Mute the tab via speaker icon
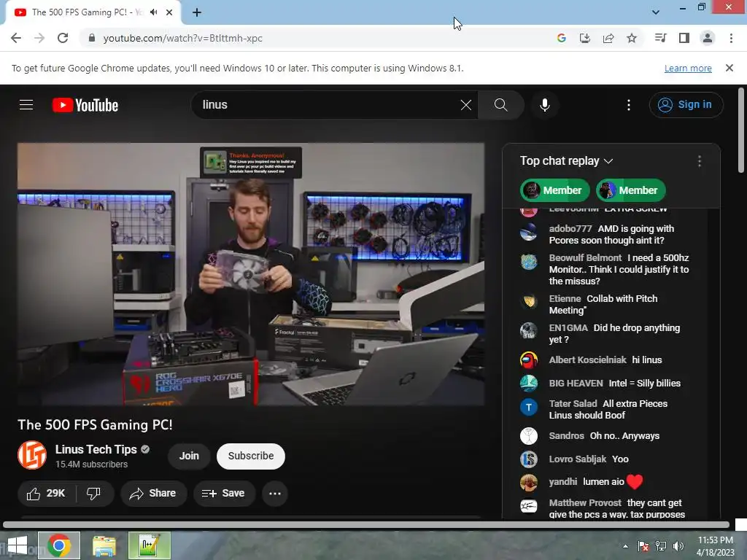The image size is (747, 560). pyautogui.click(x=153, y=12)
